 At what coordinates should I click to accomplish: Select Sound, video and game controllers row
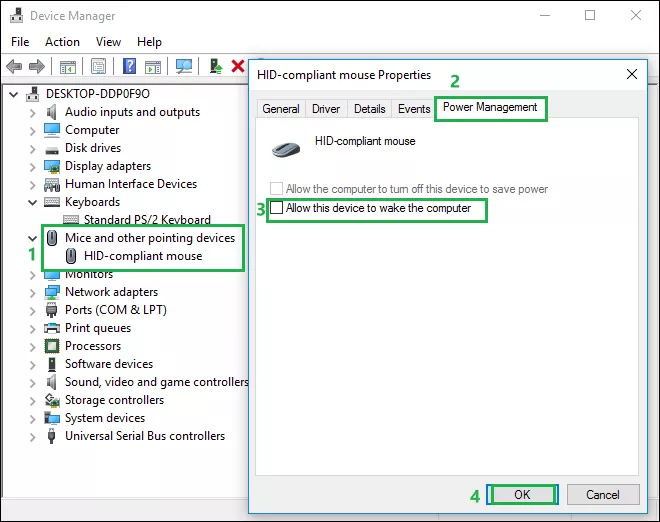coord(156,382)
